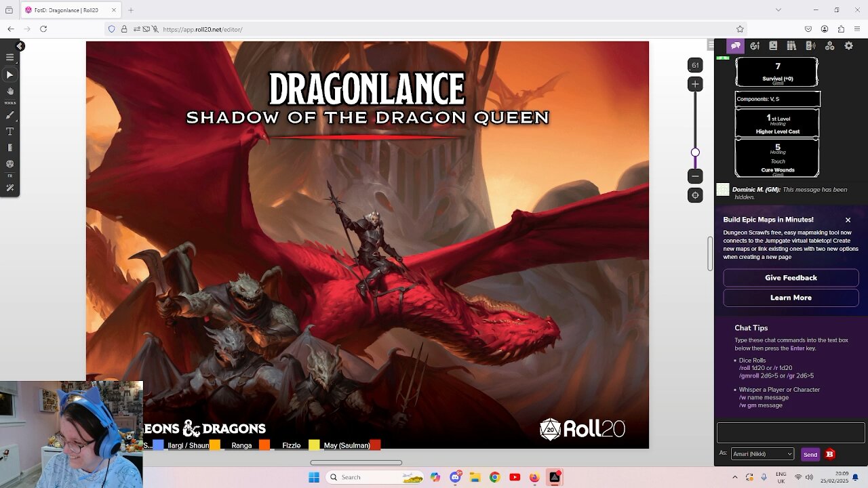Collapse the left toolbar with the double-chevron button

click(x=20, y=46)
